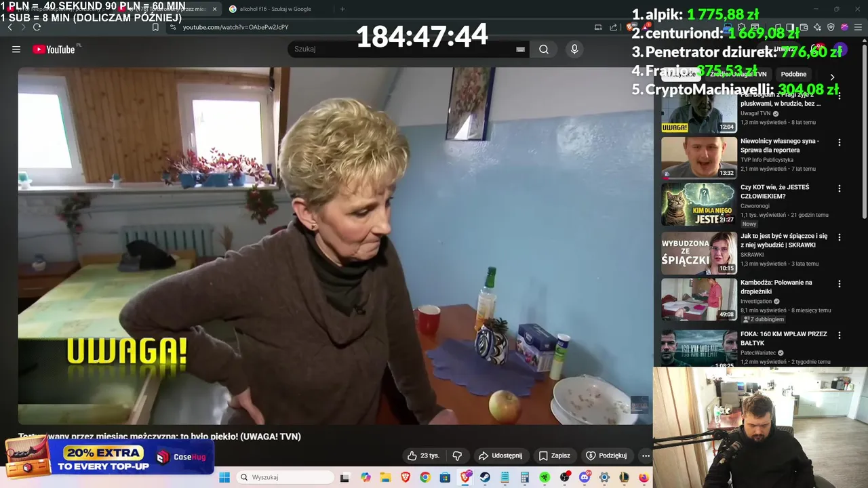Open Discord from the taskbar
Viewport: 868px width, 488px height.
585,478
